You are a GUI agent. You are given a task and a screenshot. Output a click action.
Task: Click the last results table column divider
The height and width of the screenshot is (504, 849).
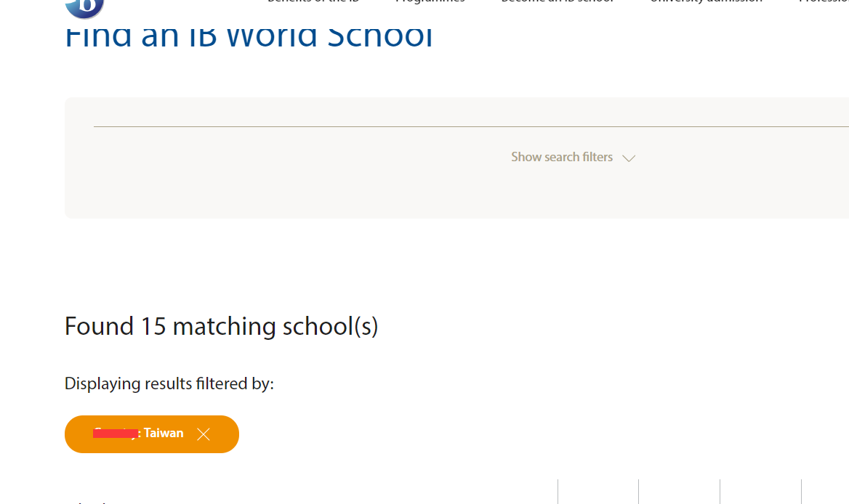point(801,491)
